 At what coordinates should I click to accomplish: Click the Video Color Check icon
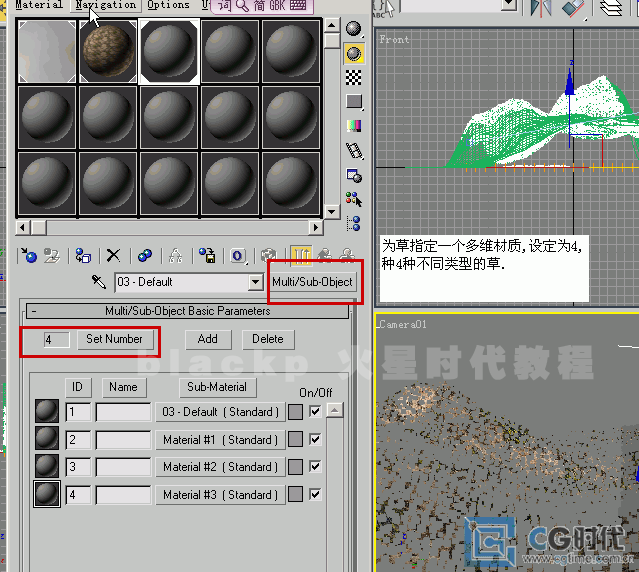(354, 126)
